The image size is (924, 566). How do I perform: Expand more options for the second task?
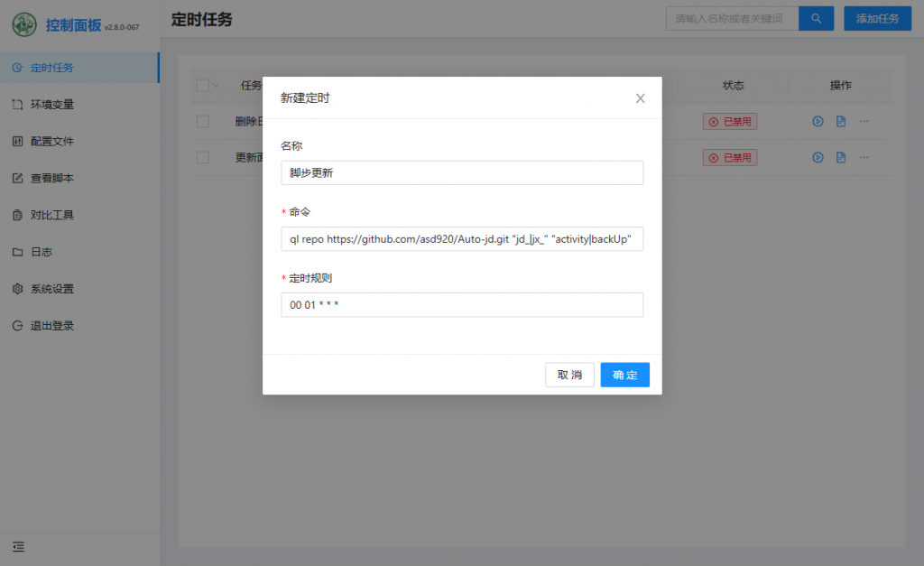[864, 157]
